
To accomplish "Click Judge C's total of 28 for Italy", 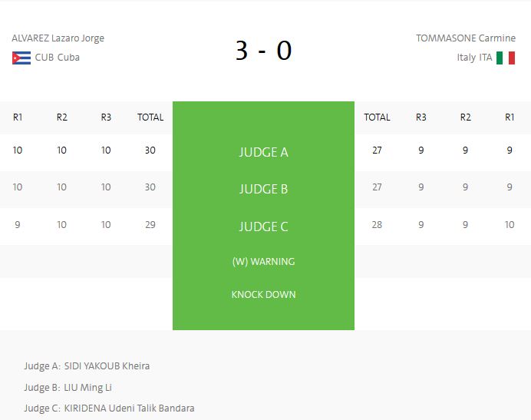I will point(377,225).
